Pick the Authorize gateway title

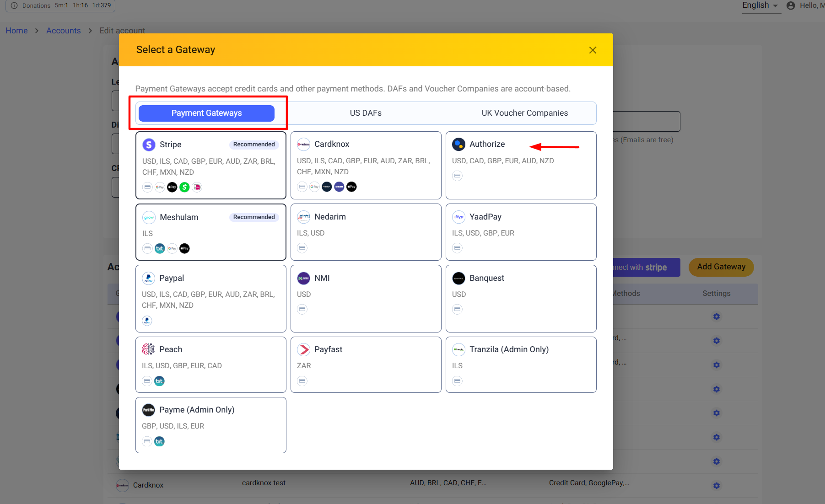(x=487, y=144)
